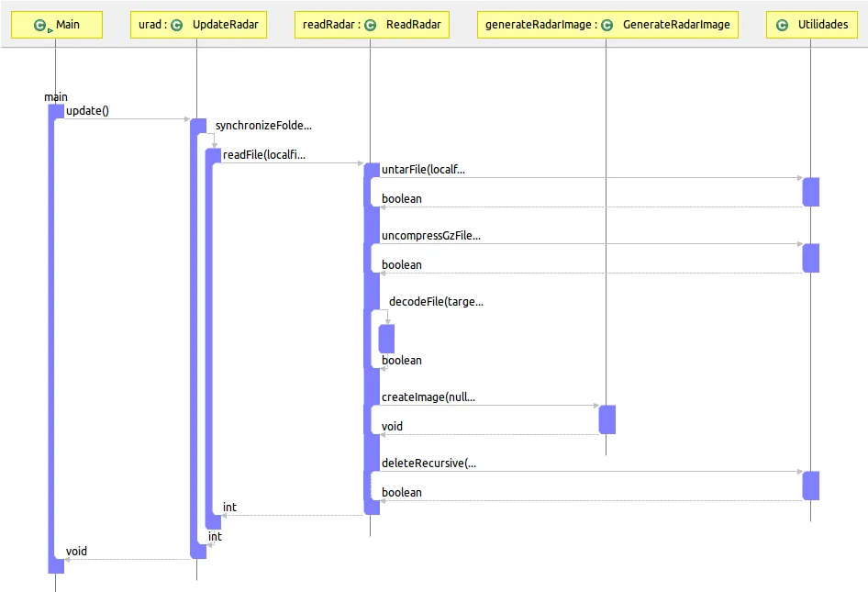The height and width of the screenshot is (592, 868).
Task: Select the readFile(localfi... message label
Action: 264,155
